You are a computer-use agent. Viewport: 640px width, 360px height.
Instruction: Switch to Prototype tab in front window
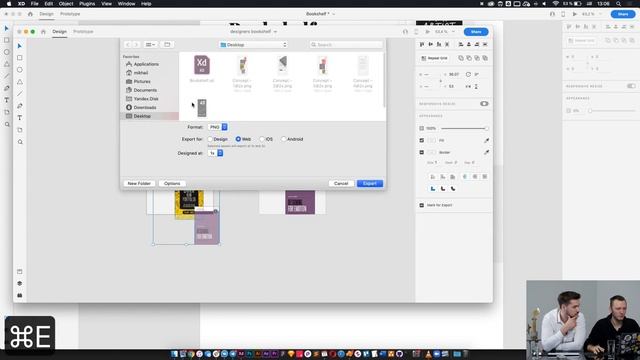coord(83,31)
